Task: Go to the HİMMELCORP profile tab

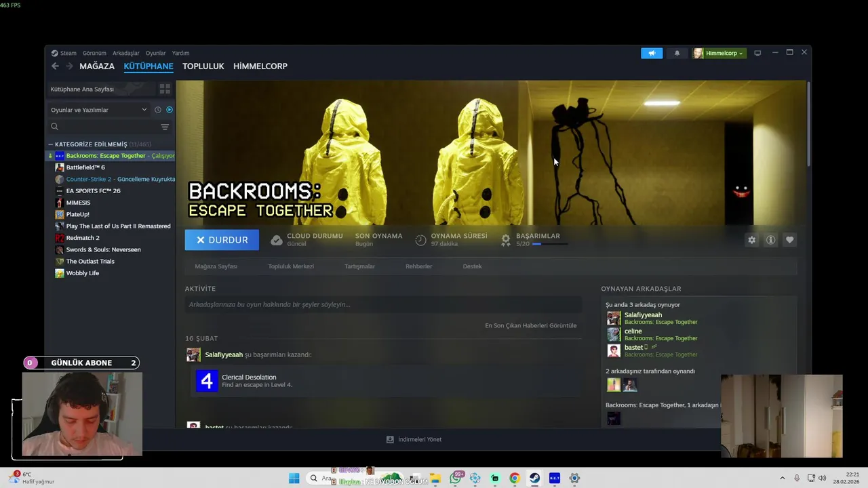Action: (260, 66)
